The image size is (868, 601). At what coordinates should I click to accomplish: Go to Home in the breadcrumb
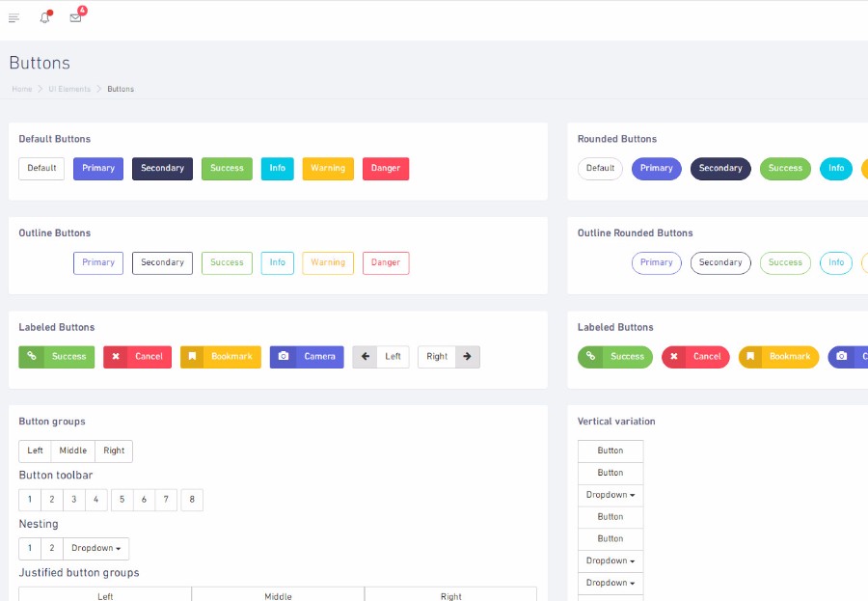click(x=22, y=89)
